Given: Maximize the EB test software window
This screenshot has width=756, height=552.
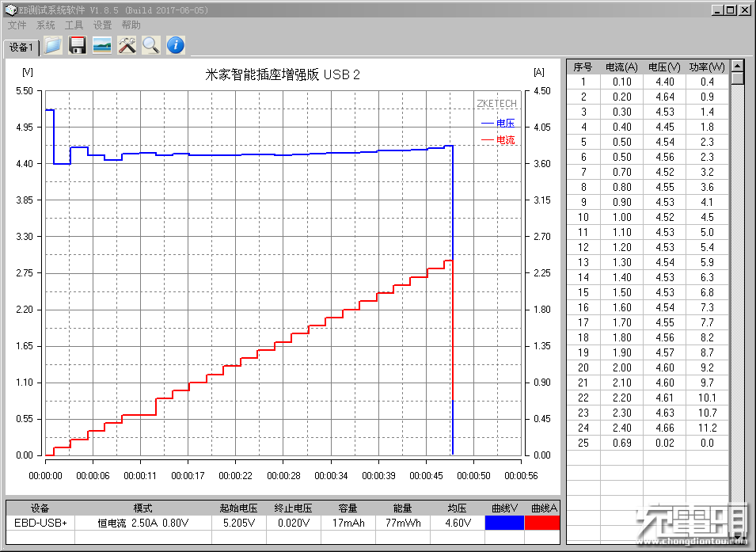Looking at the screenshot, I should (x=731, y=10).
